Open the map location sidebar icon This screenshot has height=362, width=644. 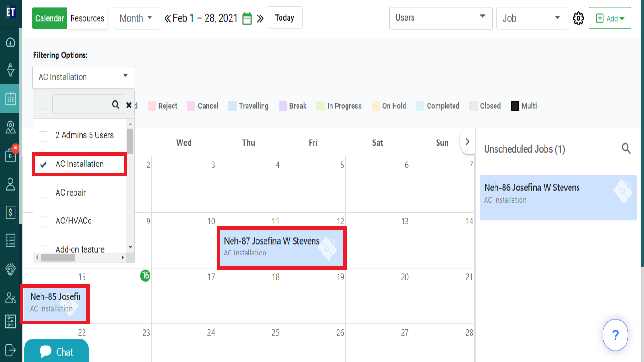(x=10, y=127)
